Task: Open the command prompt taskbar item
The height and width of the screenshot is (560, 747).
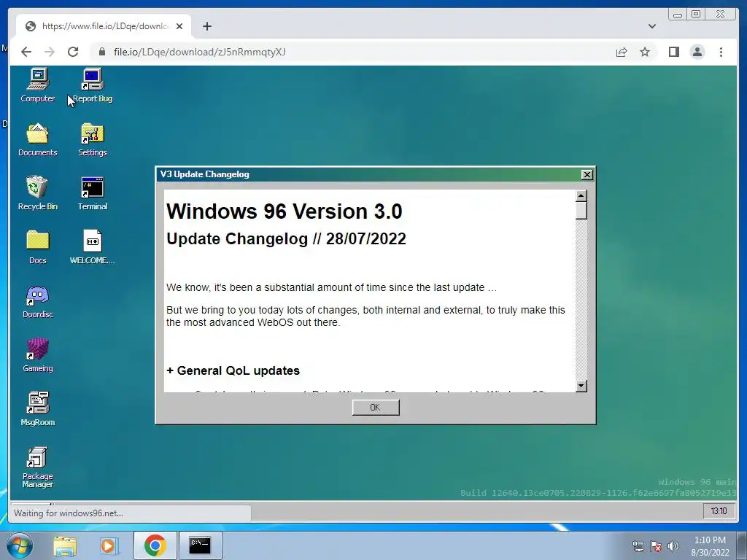Action: click(x=200, y=545)
